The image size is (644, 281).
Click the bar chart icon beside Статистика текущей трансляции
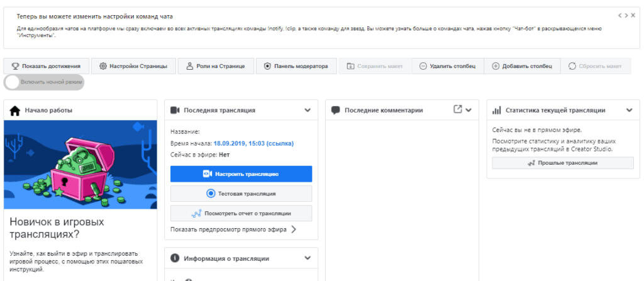[x=497, y=110]
